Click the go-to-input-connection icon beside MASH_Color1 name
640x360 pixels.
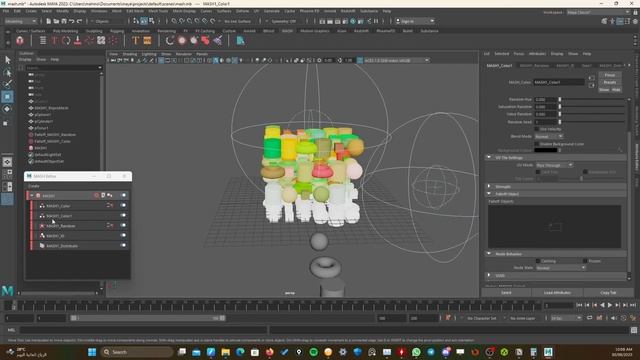(591, 78)
